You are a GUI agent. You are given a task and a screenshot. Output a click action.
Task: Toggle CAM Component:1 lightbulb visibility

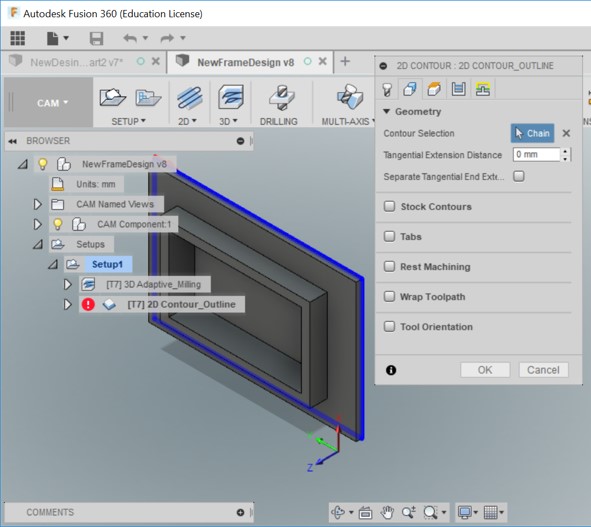[58, 224]
